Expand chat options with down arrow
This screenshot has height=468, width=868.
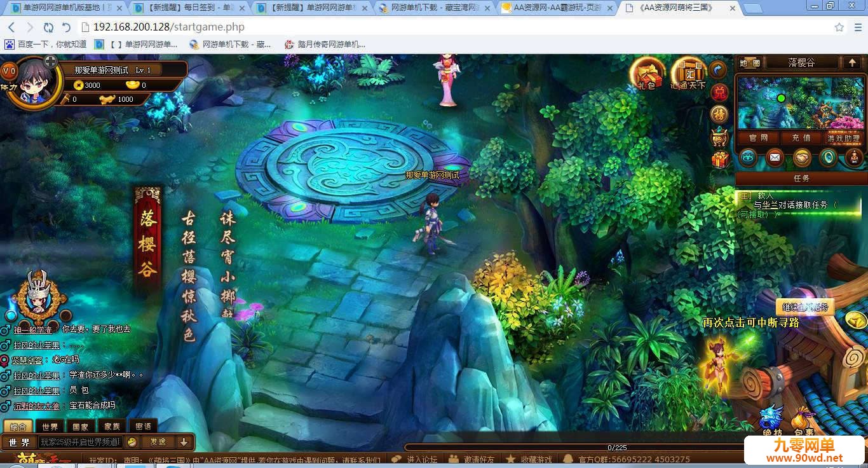point(184,442)
